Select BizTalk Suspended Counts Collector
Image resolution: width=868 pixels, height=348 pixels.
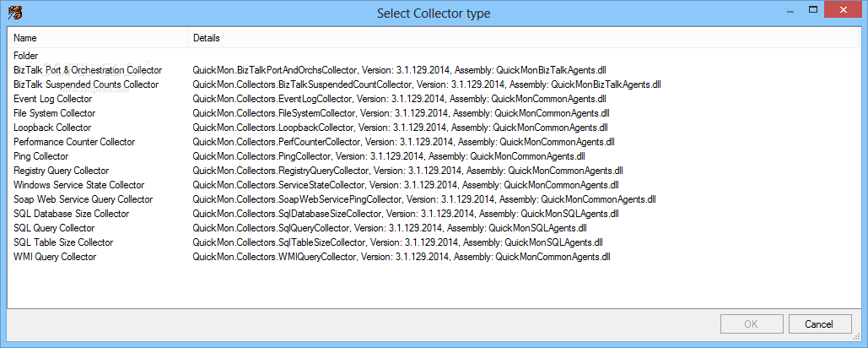click(86, 84)
